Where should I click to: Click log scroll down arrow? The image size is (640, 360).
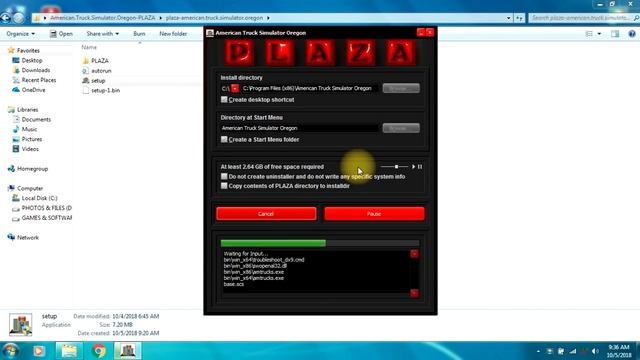pyautogui.click(x=414, y=293)
